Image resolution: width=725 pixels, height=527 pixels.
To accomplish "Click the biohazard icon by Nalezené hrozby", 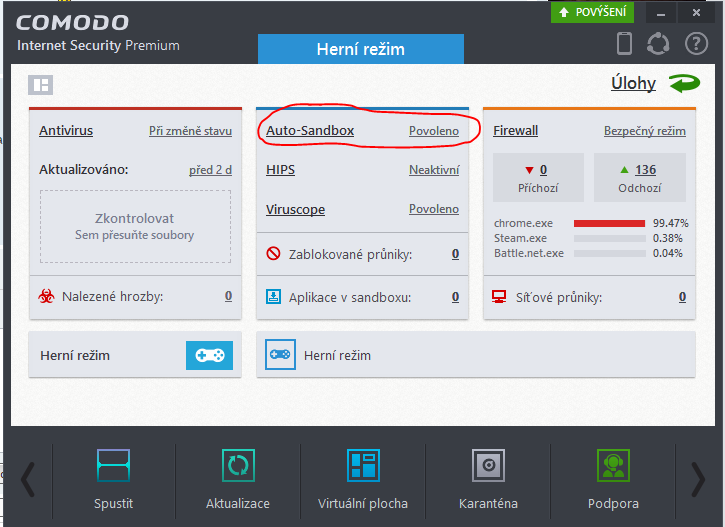I will (46, 296).
